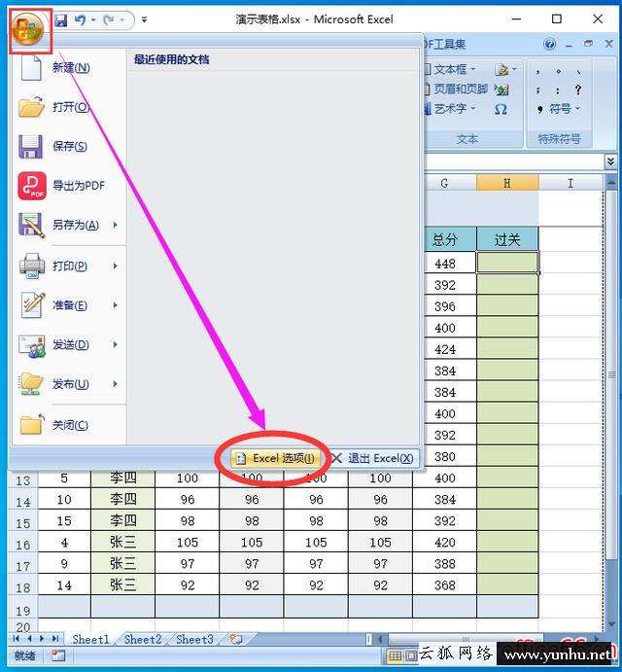Click the Send mail icon
This screenshot has width=622, height=672.
click(32, 346)
